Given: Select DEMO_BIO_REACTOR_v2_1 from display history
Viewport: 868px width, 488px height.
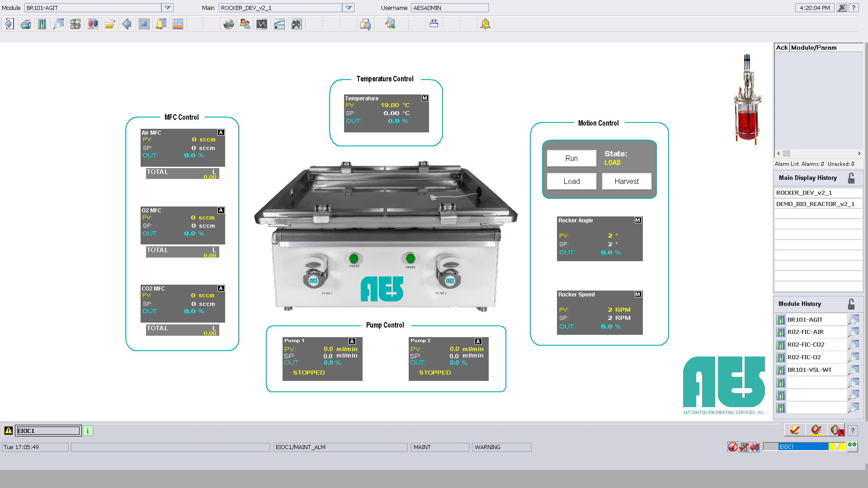Looking at the screenshot, I should coord(815,204).
